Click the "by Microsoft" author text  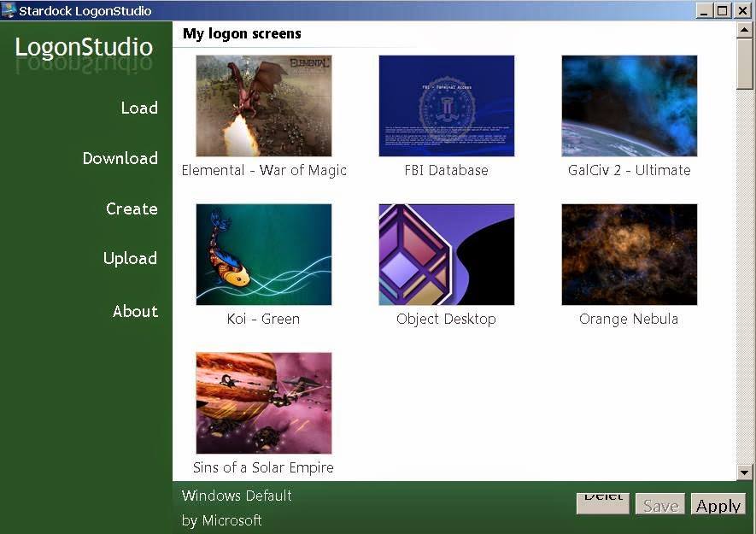coord(222,520)
